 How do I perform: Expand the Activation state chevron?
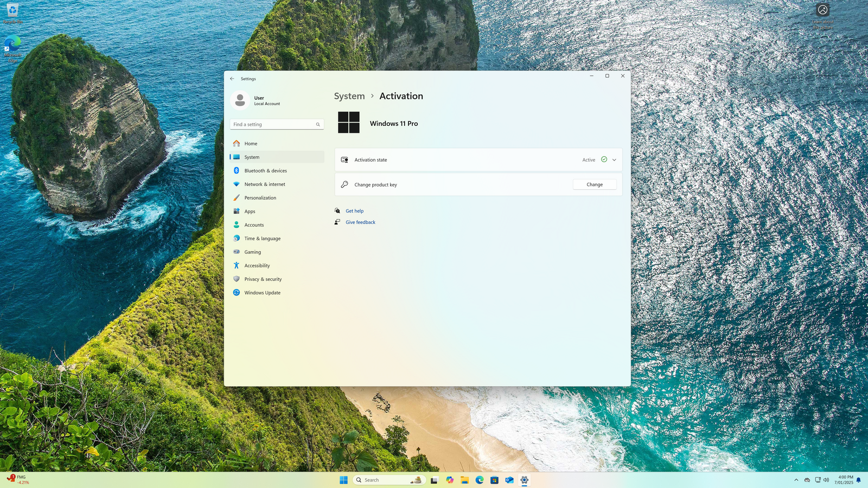point(614,160)
